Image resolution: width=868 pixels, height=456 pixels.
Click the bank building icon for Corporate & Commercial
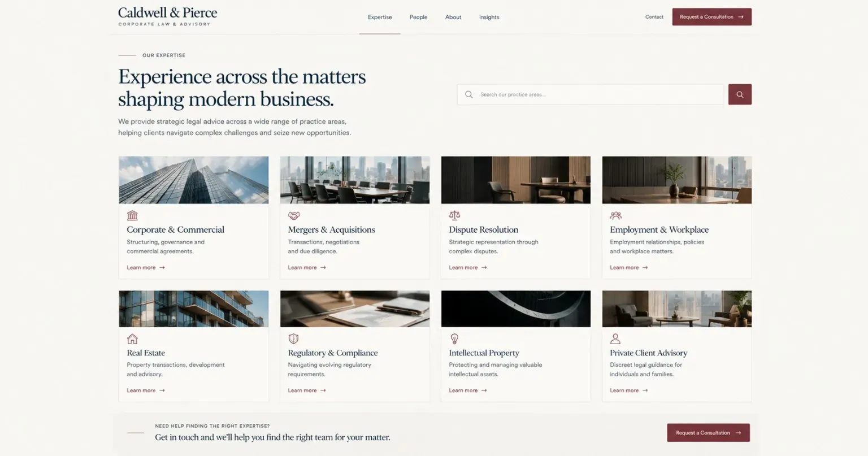tap(132, 215)
